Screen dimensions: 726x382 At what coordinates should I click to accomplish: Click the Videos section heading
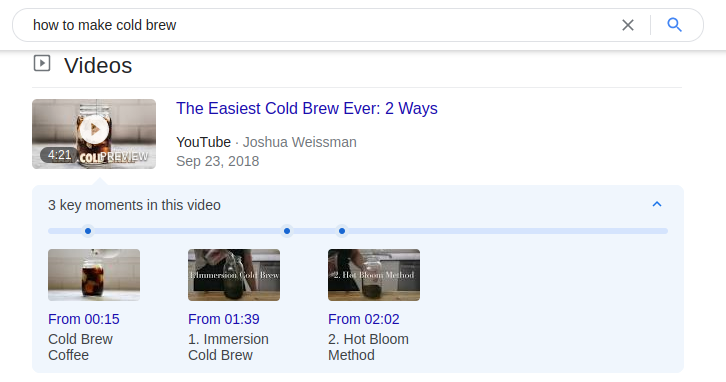98,65
